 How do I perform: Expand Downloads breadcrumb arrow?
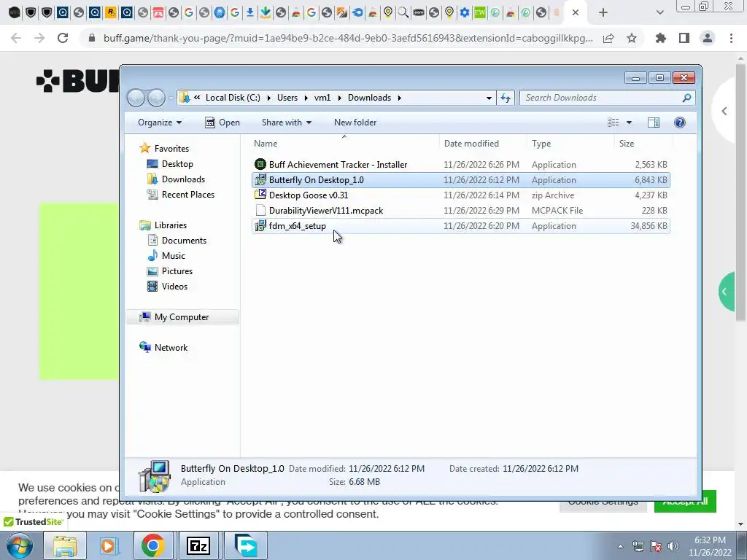[399, 98]
